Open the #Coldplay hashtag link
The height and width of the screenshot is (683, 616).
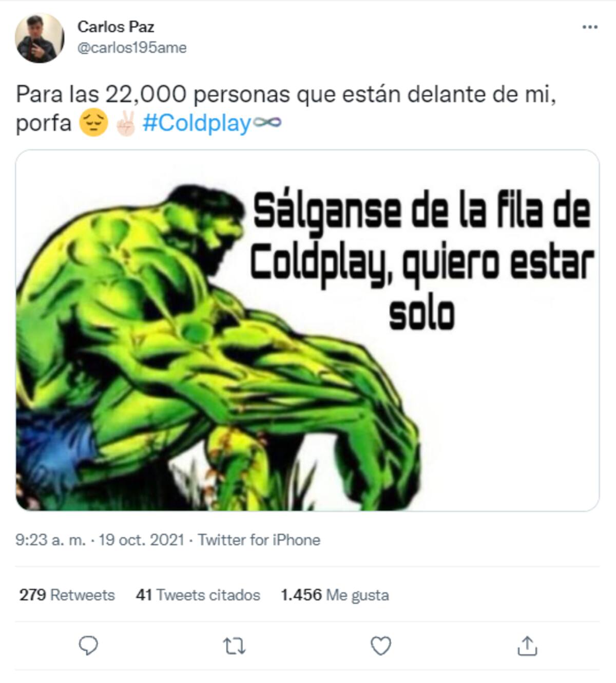click(x=197, y=123)
